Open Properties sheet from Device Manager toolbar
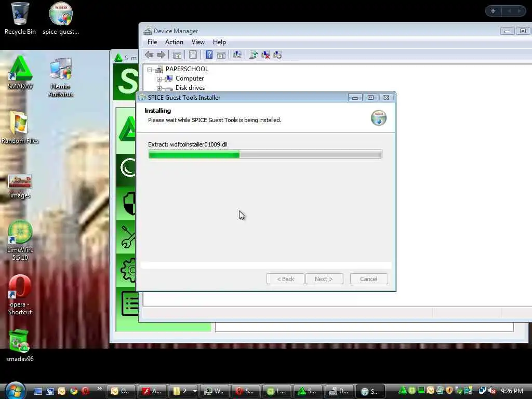532x399 pixels. pyautogui.click(x=193, y=55)
